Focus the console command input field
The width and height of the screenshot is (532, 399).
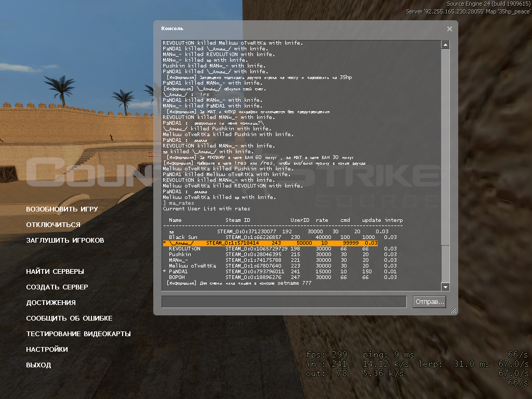pos(284,302)
